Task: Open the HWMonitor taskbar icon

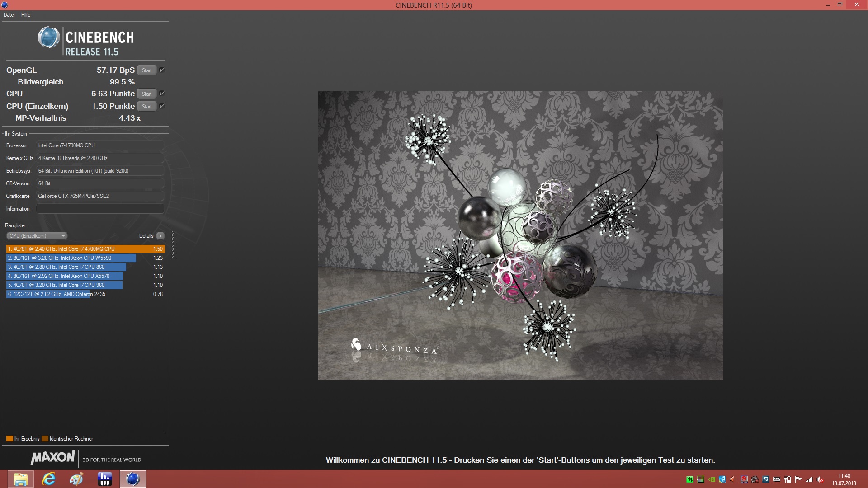Action: [104, 479]
